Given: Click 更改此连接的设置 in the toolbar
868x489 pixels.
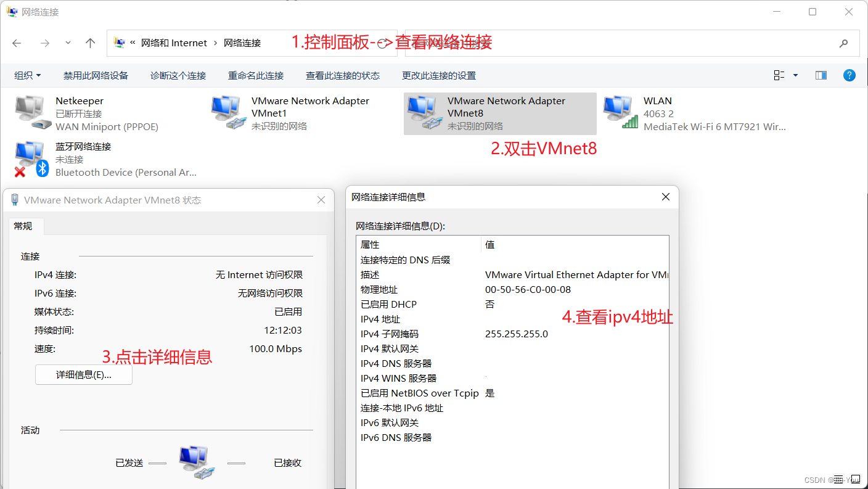Looking at the screenshot, I should (x=439, y=75).
